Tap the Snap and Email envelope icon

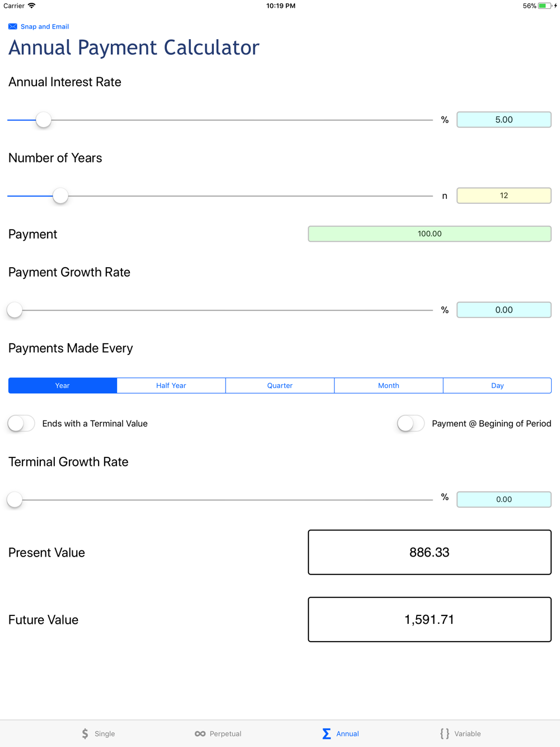click(x=12, y=26)
